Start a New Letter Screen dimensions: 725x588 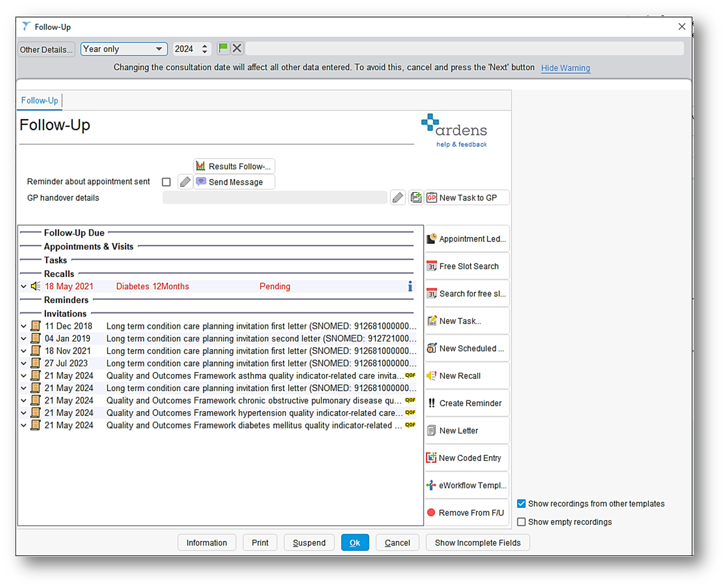[467, 431]
